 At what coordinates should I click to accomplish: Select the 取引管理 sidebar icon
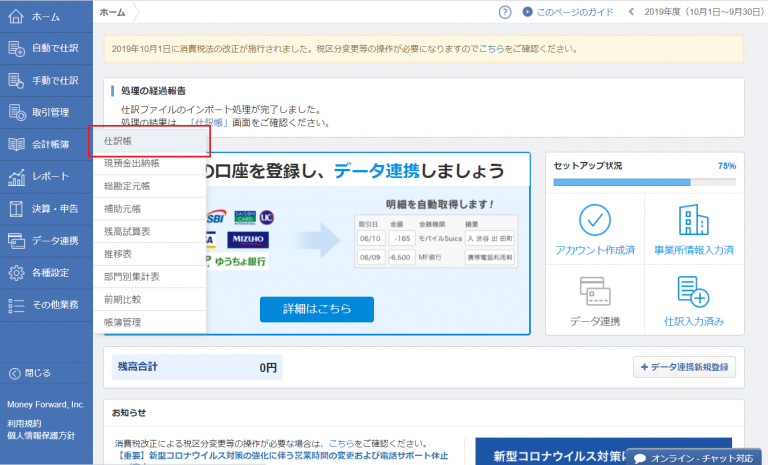[x=16, y=112]
